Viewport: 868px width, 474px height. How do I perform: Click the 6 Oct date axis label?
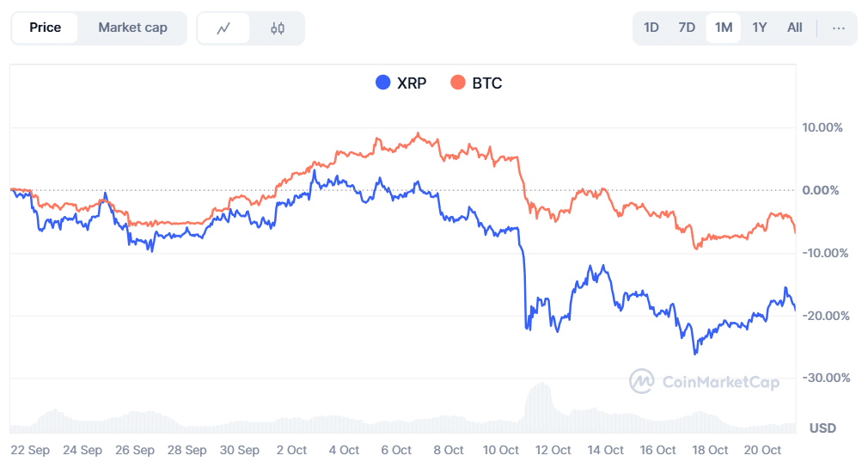[396, 450]
